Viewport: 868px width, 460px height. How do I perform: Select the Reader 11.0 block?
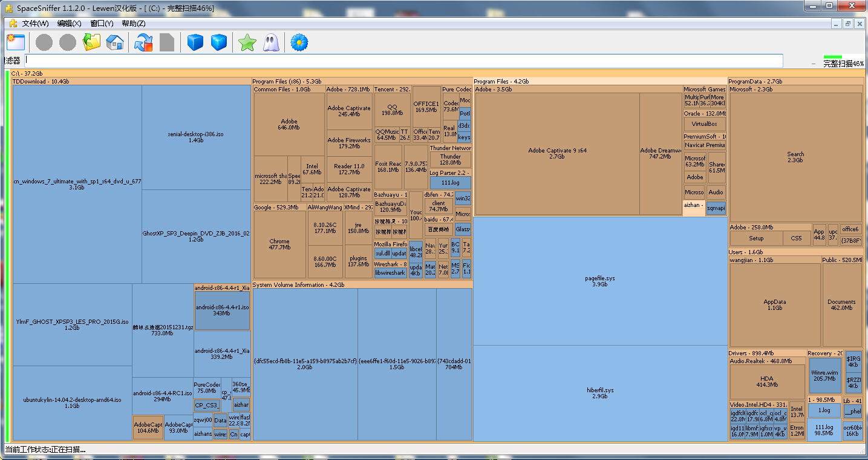click(349, 169)
